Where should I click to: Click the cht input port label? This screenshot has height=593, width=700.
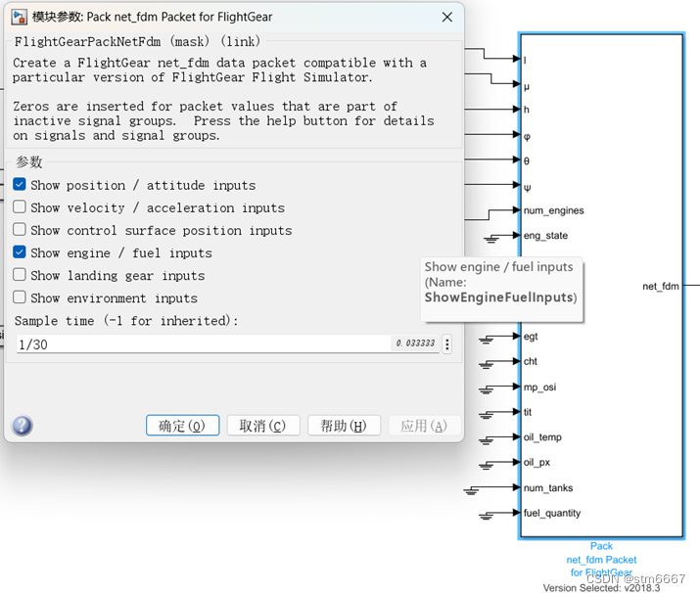tap(531, 361)
